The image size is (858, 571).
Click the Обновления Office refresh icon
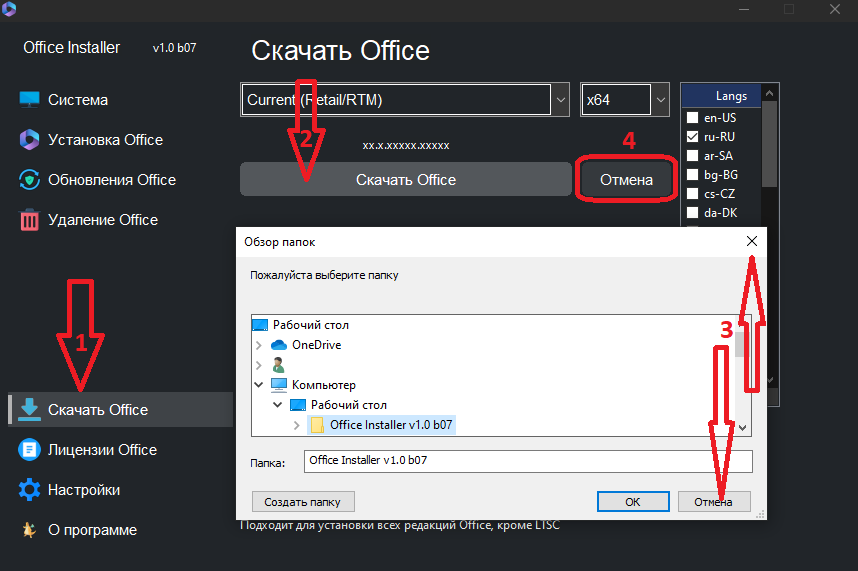click(30, 180)
